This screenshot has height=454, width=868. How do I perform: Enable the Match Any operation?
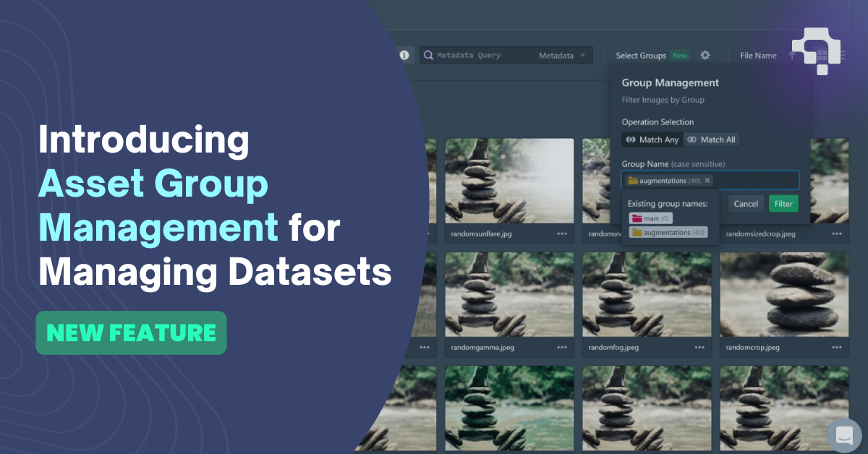point(651,139)
